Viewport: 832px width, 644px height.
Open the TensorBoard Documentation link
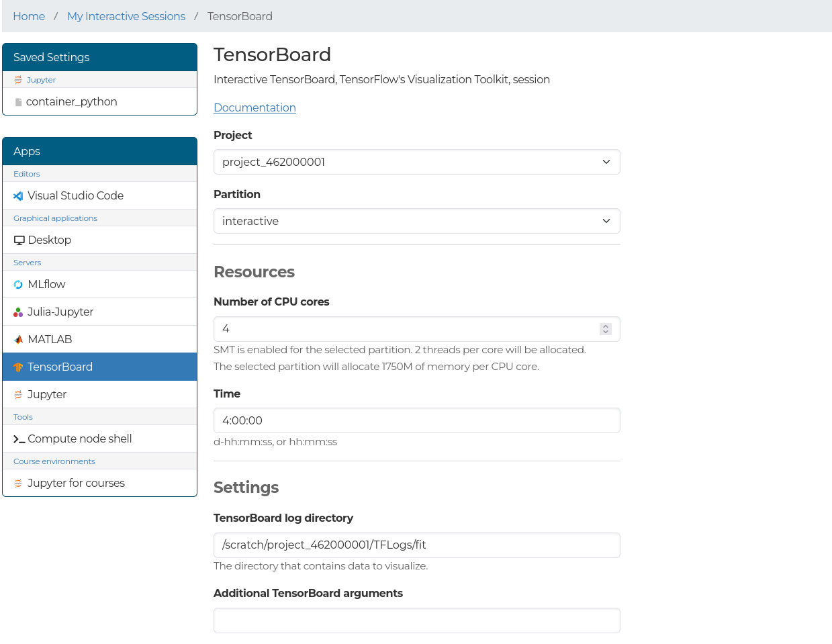click(255, 107)
